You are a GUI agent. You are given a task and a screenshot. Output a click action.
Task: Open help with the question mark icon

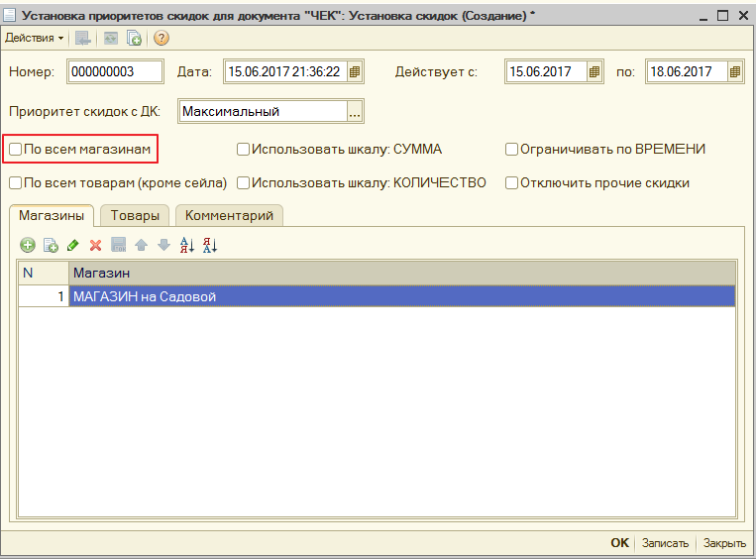coord(162,38)
